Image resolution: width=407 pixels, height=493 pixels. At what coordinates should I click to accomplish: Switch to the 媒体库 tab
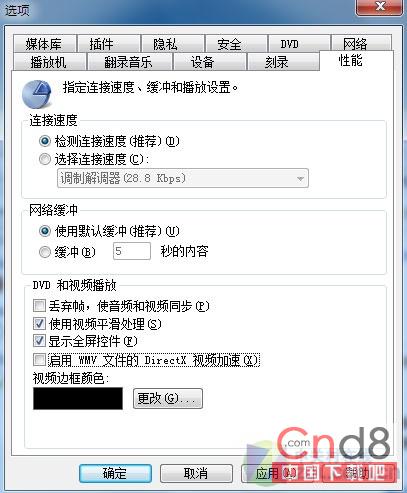tap(44, 44)
